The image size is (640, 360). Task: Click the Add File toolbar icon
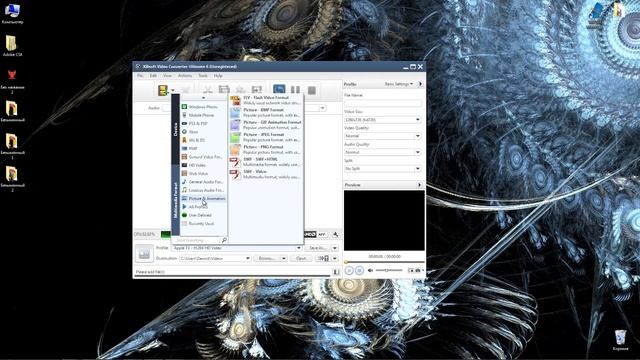[x=163, y=90]
